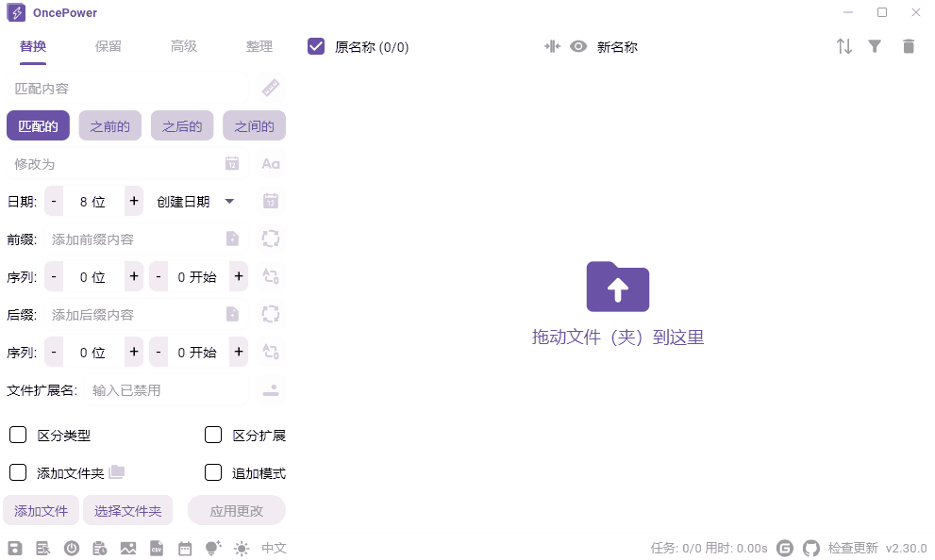
Task: Click the file icon inside the 后缀 field
Action: click(232, 314)
